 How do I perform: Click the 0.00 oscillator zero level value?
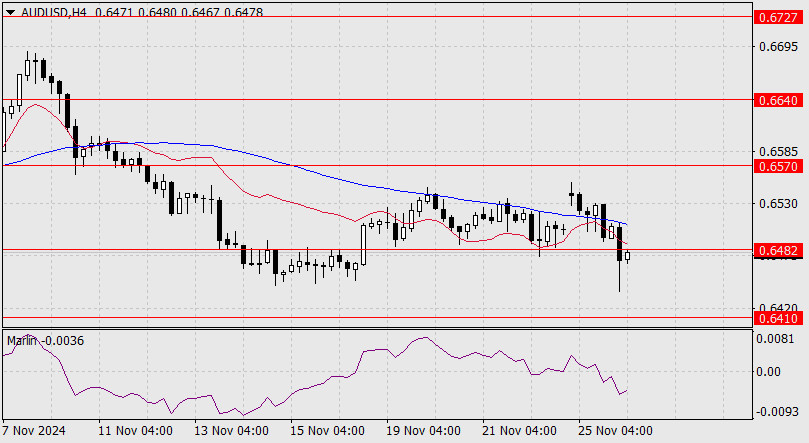768,371
